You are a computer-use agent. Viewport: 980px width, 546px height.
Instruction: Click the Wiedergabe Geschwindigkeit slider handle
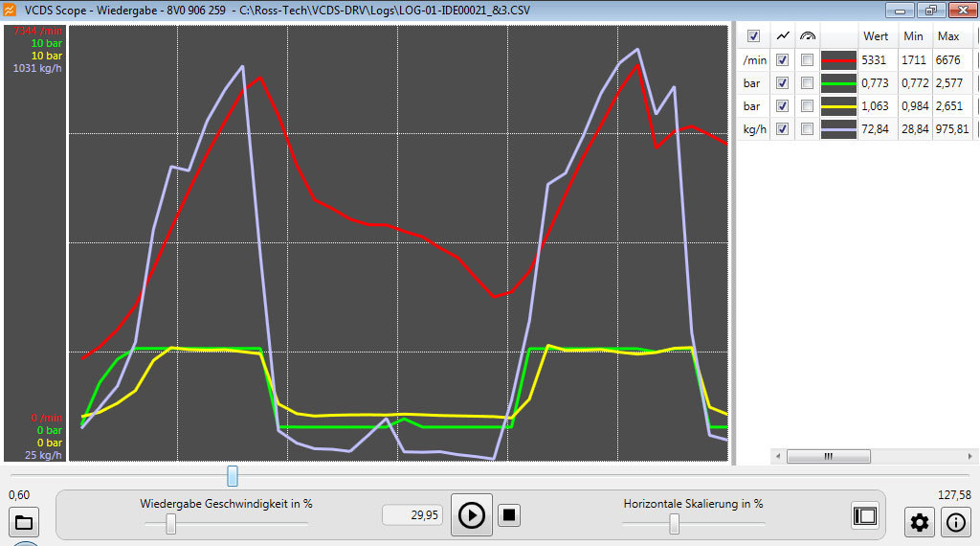170,524
